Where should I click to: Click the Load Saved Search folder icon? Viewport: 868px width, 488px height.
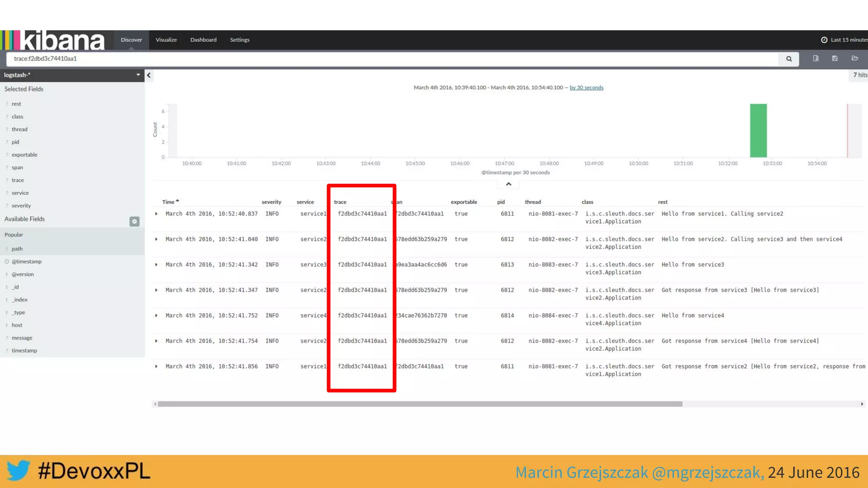coord(854,58)
